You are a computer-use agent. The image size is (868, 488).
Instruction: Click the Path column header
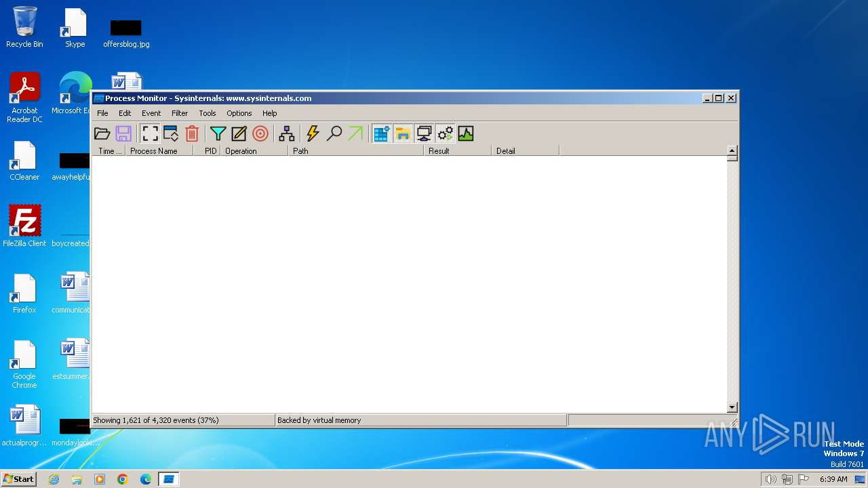point(356,150)
